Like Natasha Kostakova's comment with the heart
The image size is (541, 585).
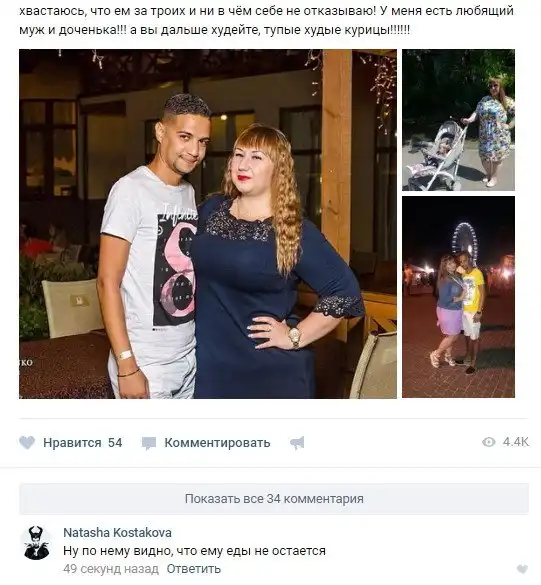click(x=522, y=569)
